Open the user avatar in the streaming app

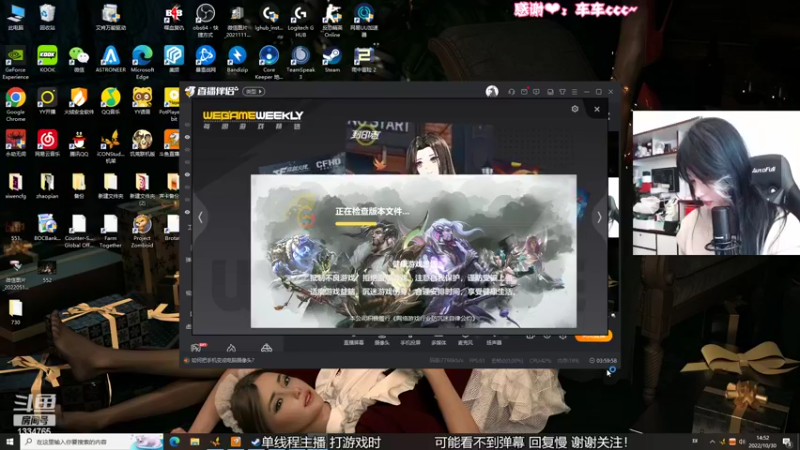click(x=492, y=91)
